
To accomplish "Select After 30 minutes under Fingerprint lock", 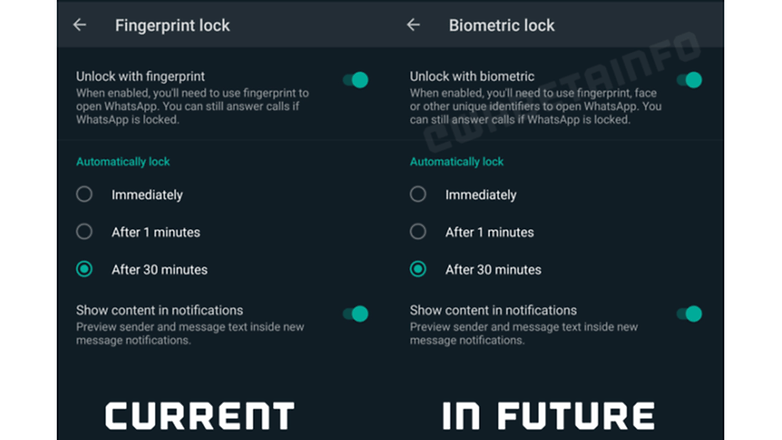I will point(84,269).
